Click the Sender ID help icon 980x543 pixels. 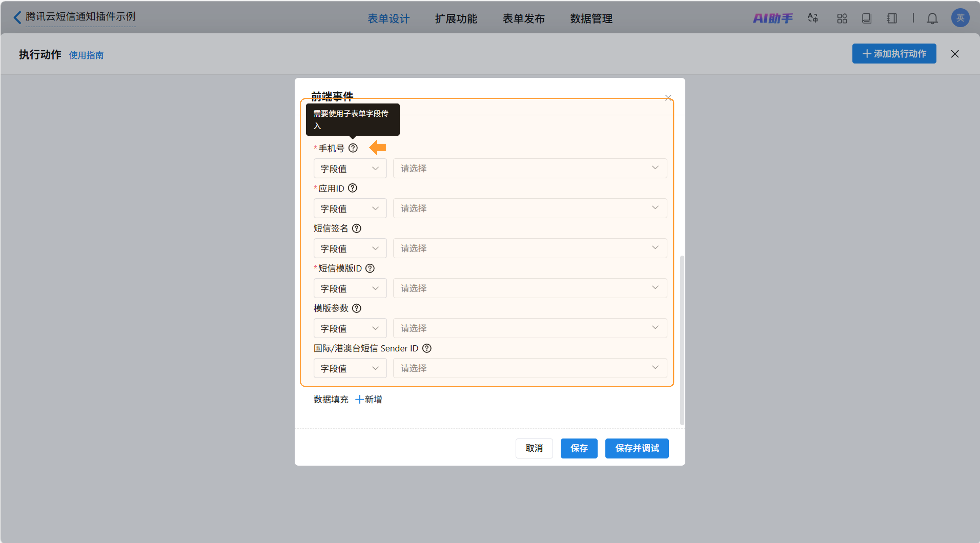pos(427,348)
